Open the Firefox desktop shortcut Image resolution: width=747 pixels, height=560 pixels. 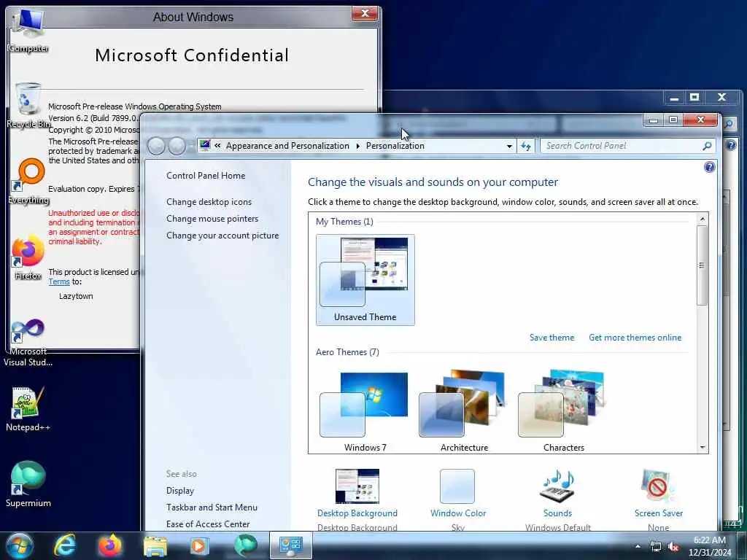pos(28,256)
